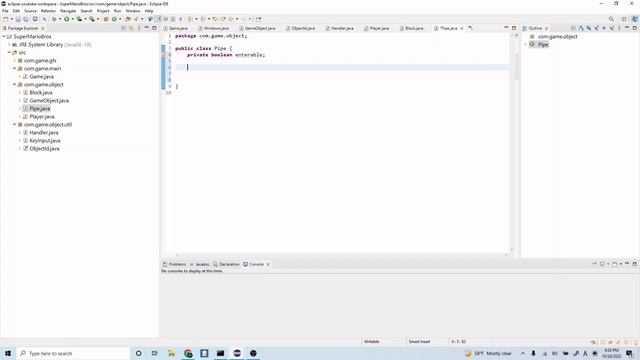Screen dimensions: 640x360
Task: Select ObjectId.java in Package Explorer tree
Action: point(44,149)
